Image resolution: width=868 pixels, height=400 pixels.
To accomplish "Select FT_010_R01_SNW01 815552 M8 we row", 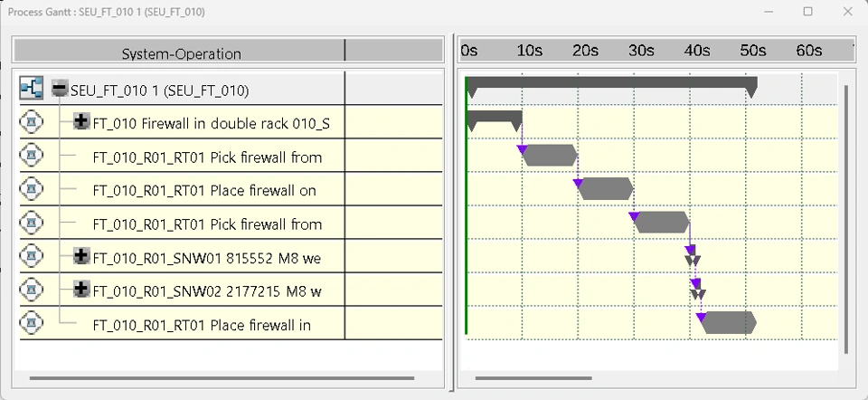I will tap(206, 258).
